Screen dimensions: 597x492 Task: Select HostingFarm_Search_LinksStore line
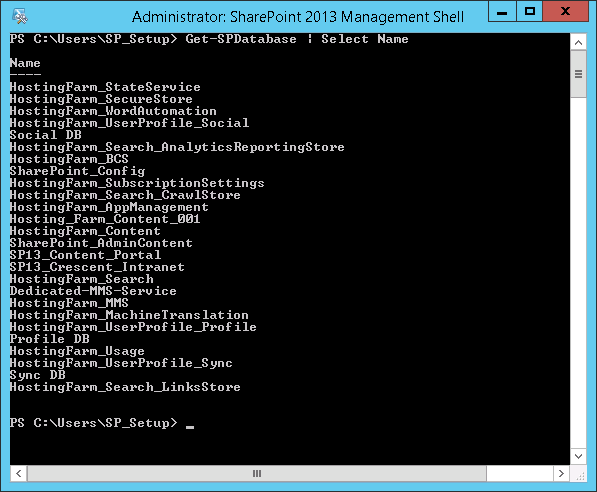tap(125, 387)
